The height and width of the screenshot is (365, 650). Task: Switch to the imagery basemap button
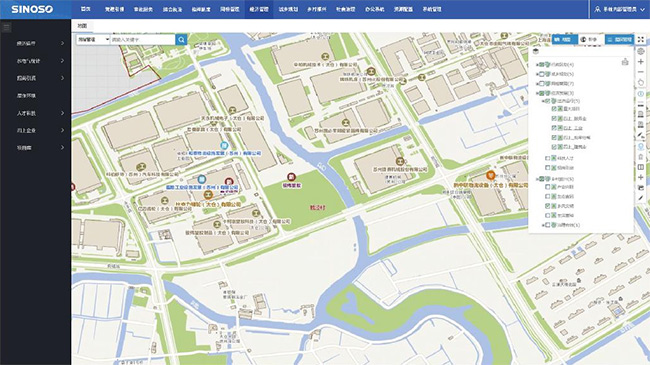pos(589,39)
